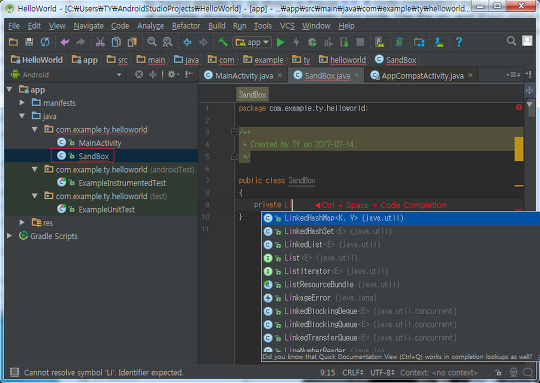Click the Debug bug icon

coord(312,42)
